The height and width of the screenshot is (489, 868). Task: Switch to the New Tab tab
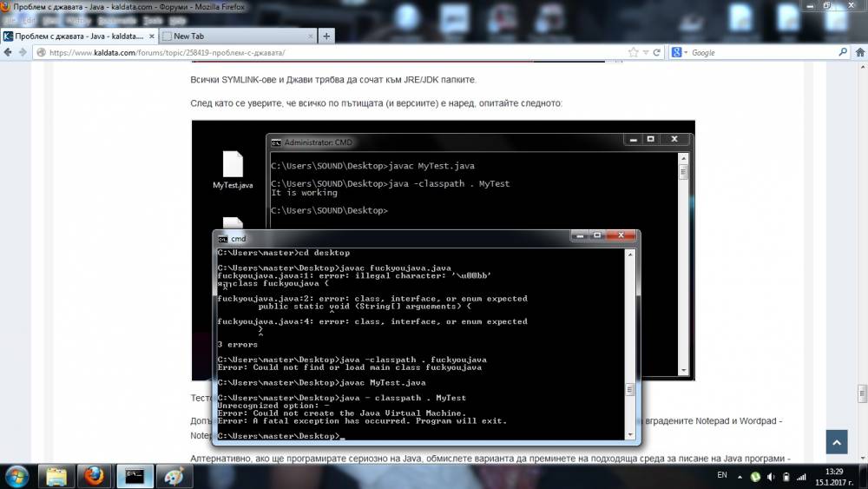click(x=238, y=36)
